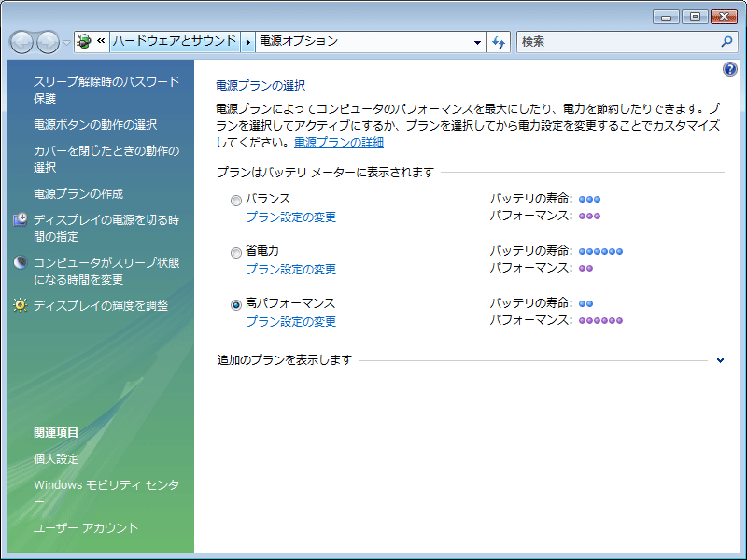Select 電源オプション breadcrumb
This screenshot has height=560, width=747.
(299, 41)
